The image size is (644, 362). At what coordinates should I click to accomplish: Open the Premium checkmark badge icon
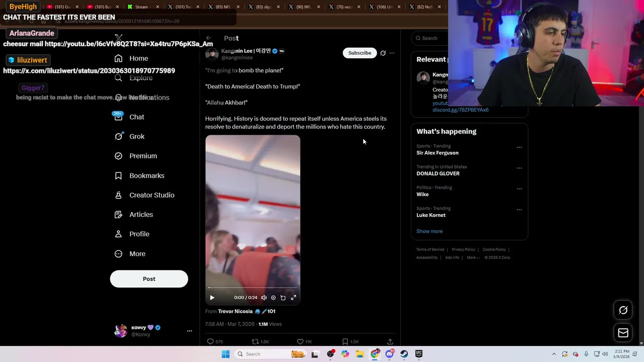click(118, 156)
